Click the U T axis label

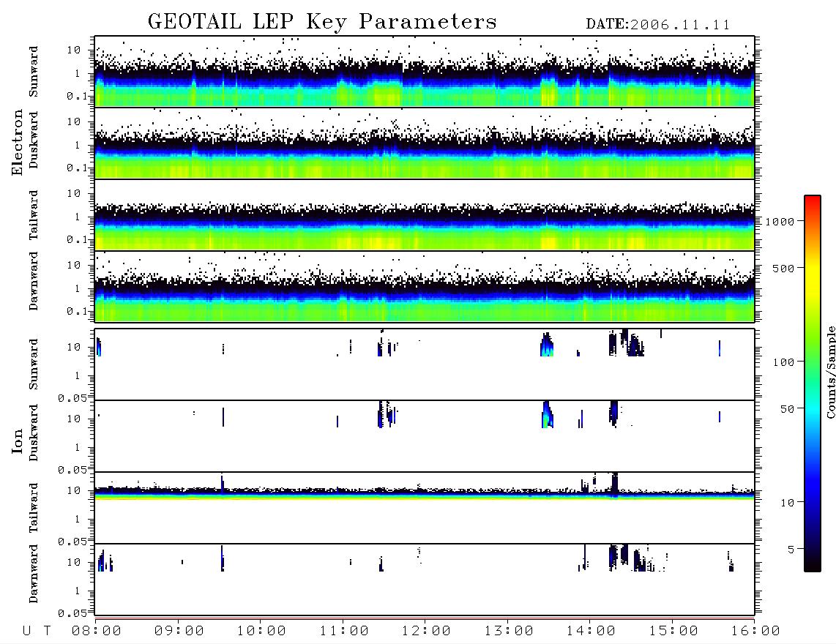[37, 631]
